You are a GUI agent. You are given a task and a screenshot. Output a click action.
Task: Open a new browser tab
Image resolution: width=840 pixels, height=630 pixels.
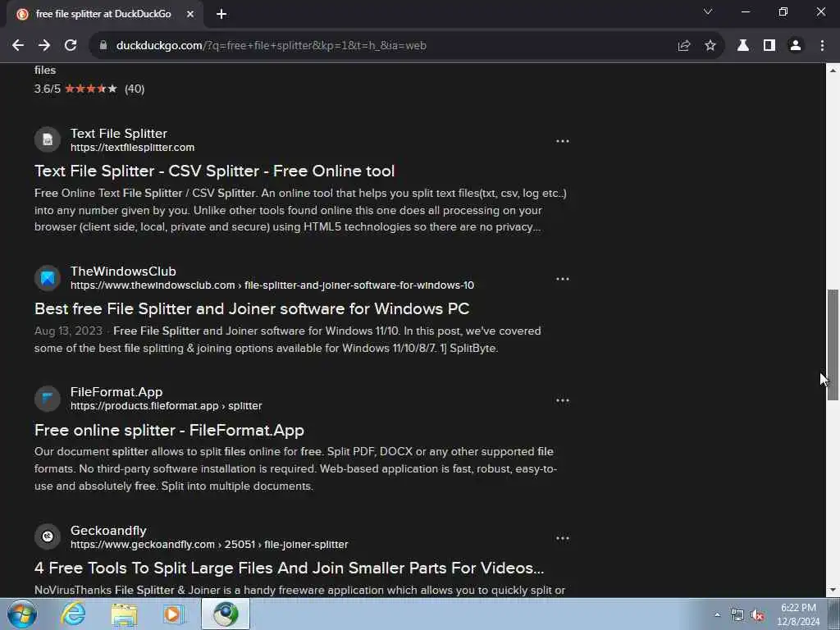pos(221,15)
